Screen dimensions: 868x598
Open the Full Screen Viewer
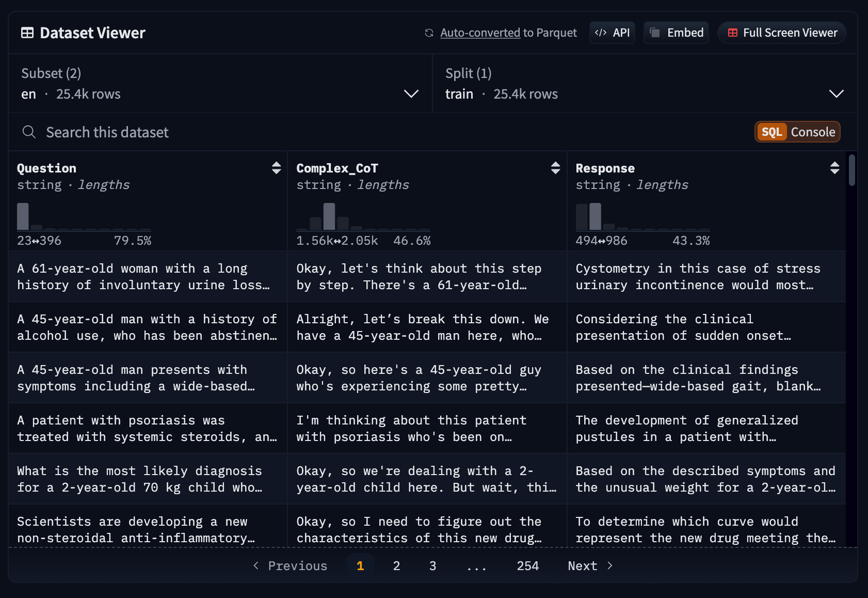coord(782,33)
